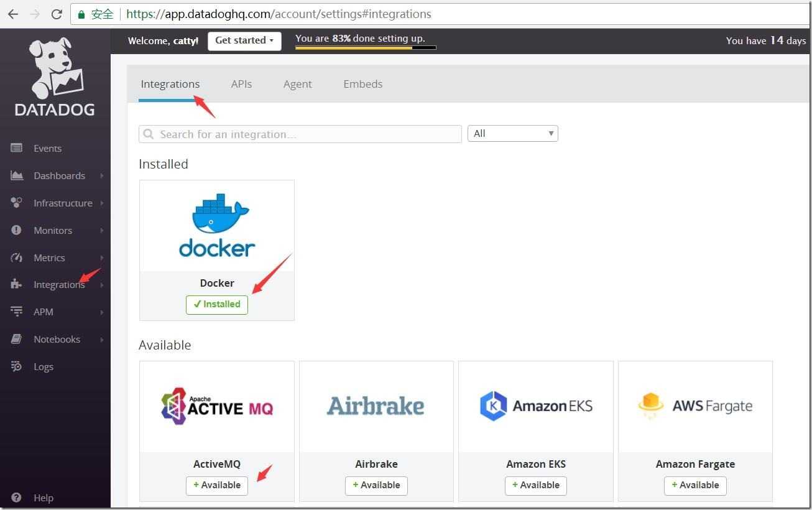
Task: Click the Integrations puzzle icon
Action: 17,284
